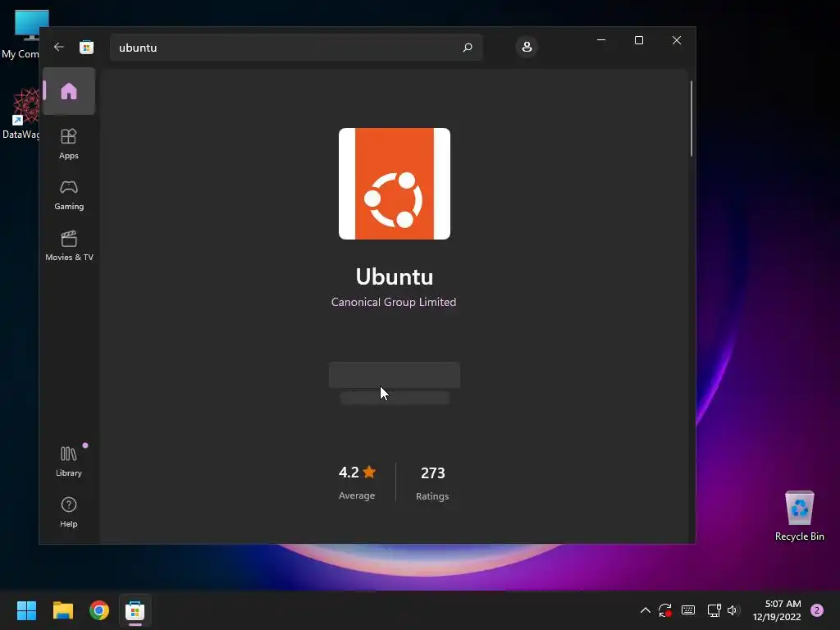Click the touch keyboard tray icon
The image size is (840, 630).
tap(688, 610)
